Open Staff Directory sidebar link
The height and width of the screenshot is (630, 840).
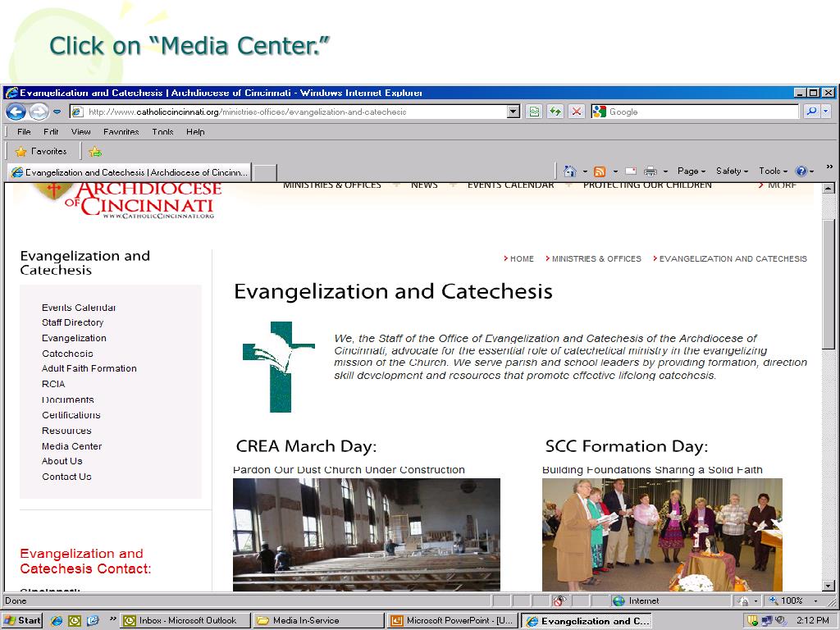[x=73, y=322]
